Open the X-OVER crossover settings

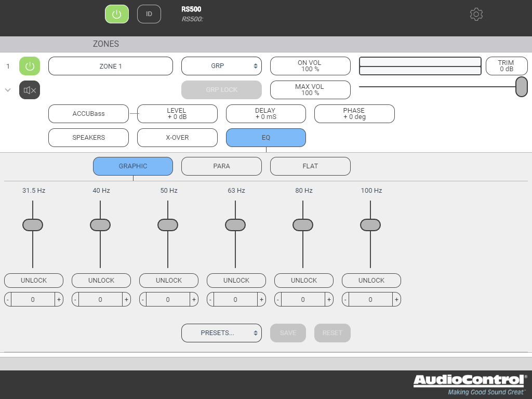[x=177, y=138]
